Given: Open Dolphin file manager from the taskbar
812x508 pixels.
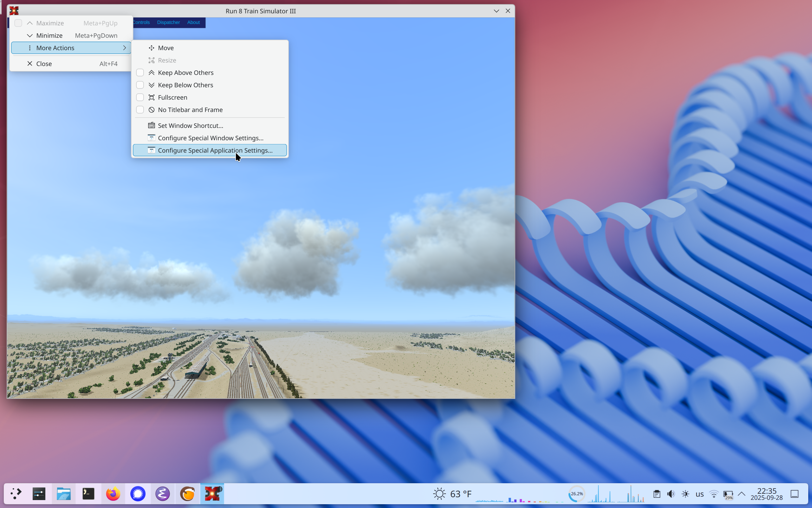Looking at the screenshot, I should tap(63, 493).
